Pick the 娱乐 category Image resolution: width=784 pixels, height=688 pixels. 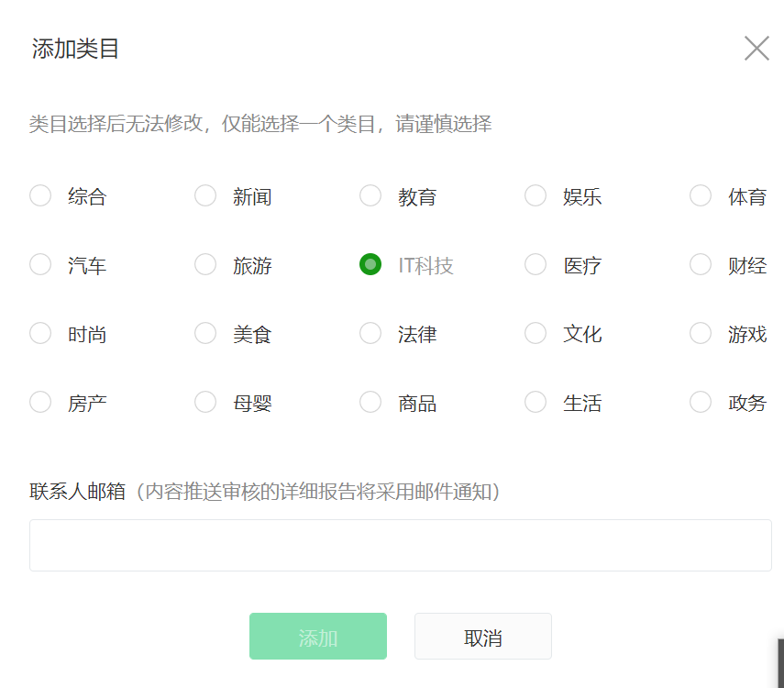(x=536, y=195)
